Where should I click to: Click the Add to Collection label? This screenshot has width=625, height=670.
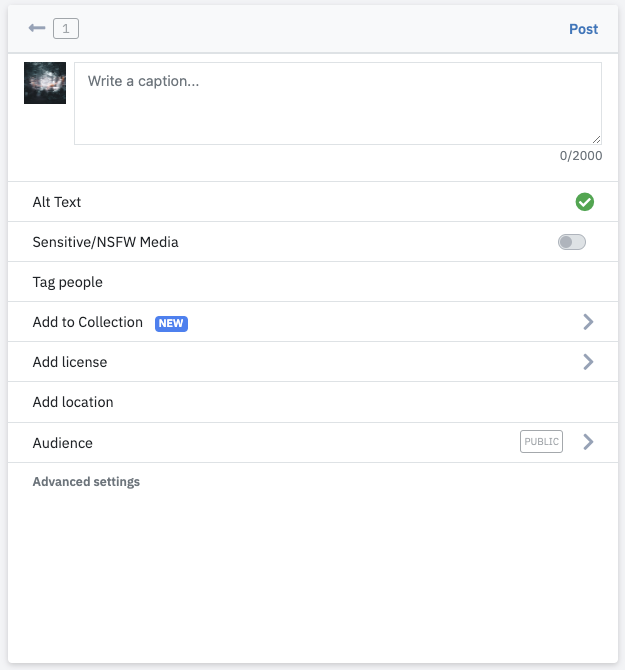[x=88, y=322]
